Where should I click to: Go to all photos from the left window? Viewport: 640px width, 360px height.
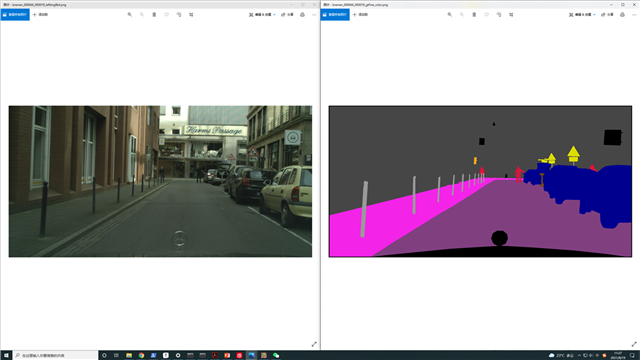(15, 15)
